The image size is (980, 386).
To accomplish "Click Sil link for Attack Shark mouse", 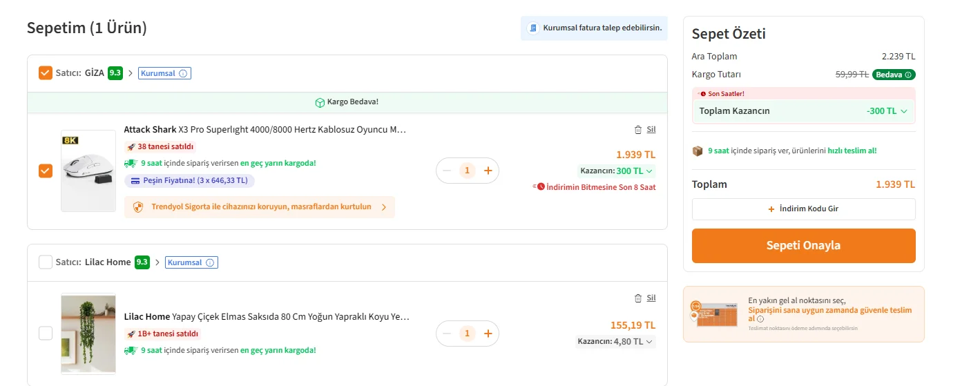I will coord(651,129).
